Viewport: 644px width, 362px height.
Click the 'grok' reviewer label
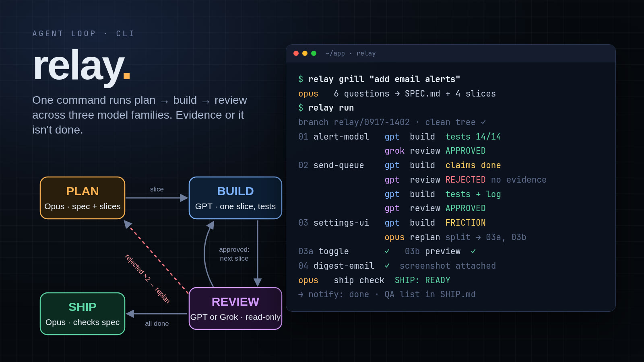[394, 151]
